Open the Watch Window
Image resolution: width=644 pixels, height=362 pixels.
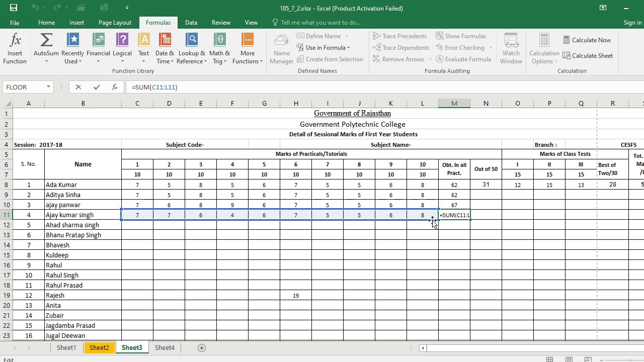click(511, 49)
